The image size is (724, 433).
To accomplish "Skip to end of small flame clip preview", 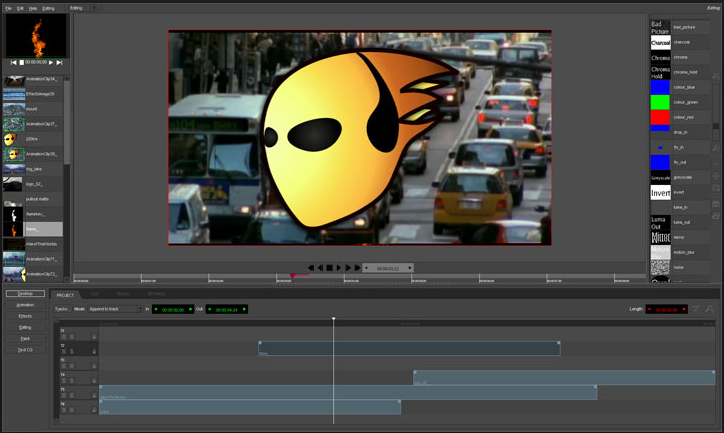I will pos(60,63).
